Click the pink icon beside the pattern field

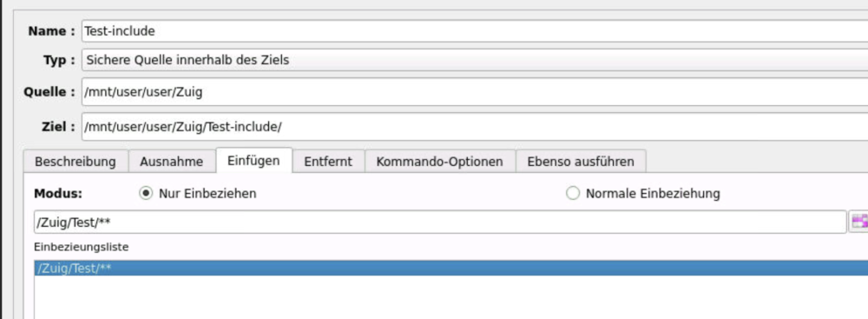(x=859, y=222)
